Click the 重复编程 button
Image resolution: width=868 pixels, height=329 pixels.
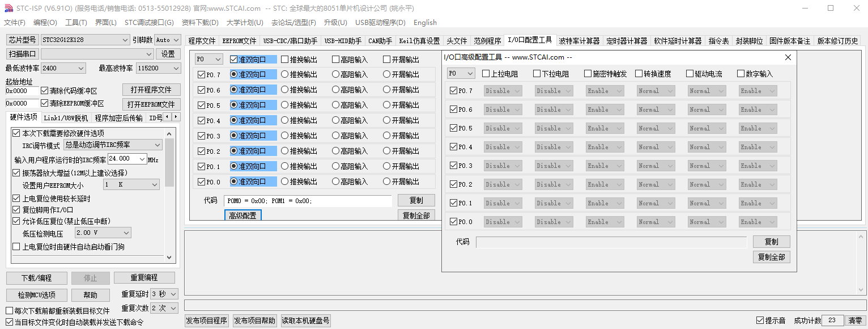click(x=144, y=278)
